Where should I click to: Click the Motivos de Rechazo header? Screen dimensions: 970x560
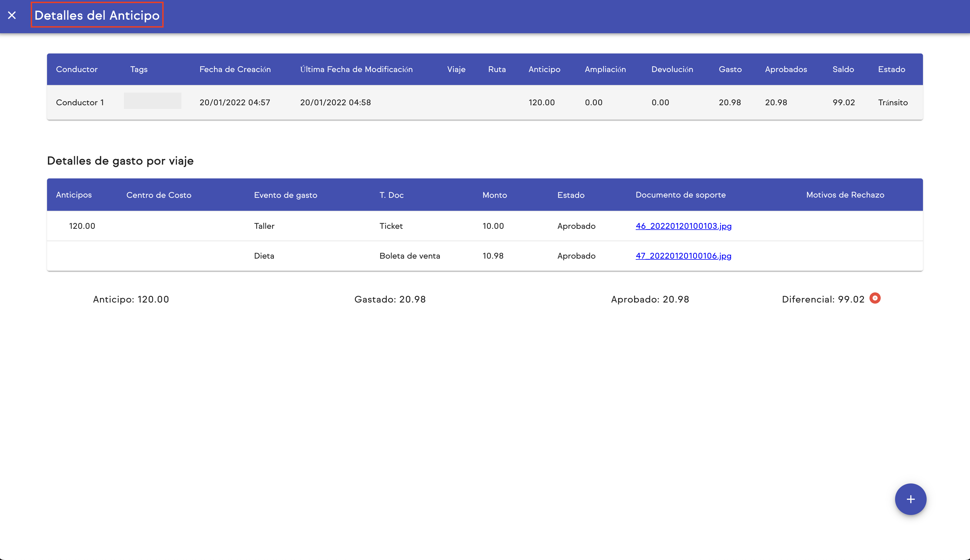[x=845, y=195]
